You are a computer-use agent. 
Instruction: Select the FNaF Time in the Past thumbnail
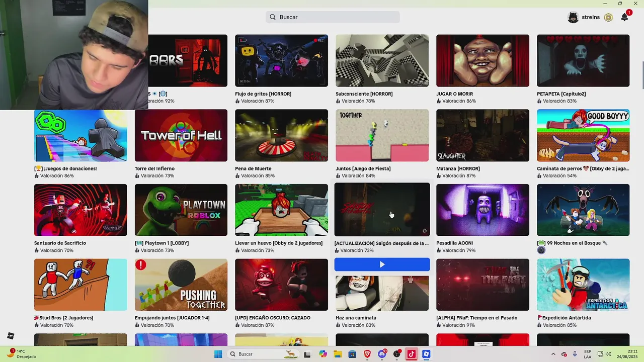pyautogui.click(x=482, y=285)
